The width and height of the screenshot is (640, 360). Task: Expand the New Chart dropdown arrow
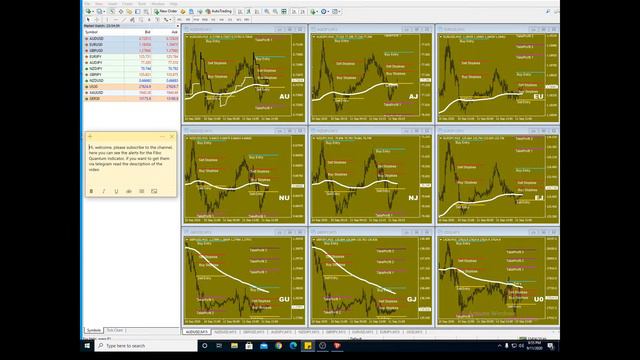point(93,12)
